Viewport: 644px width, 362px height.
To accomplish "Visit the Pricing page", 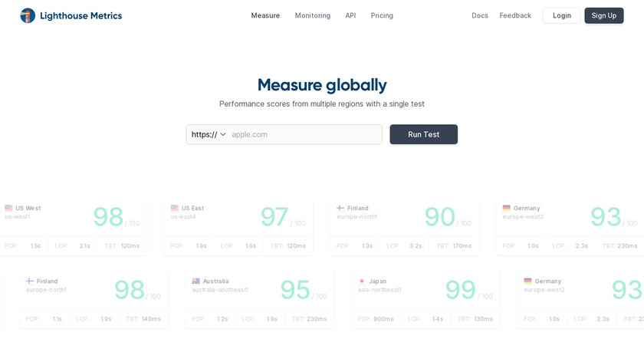I will coord(382,15).
